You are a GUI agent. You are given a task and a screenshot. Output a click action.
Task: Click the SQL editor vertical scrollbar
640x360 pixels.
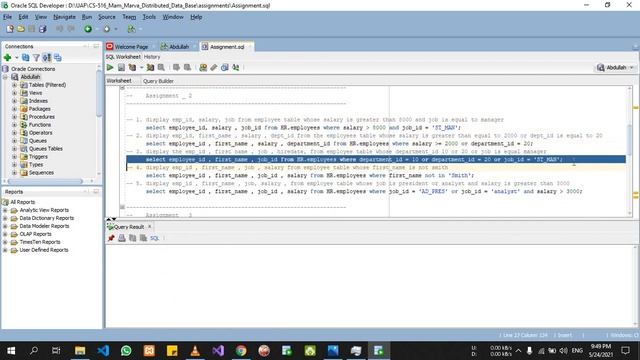click(629, 141)
